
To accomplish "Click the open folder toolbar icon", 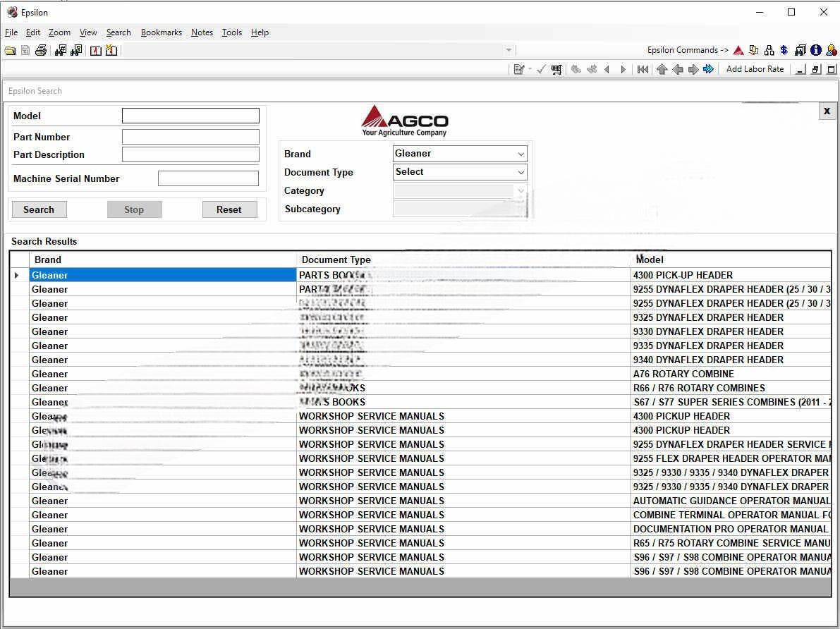I will point(10,51).
